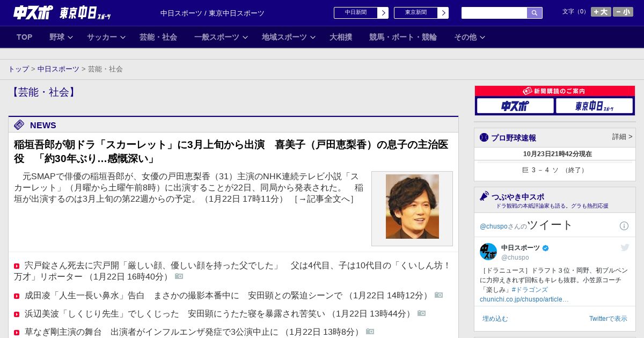Click the Twitter bird icon in tweet
The width and height of the screenshot is (644, 338).
click(625, 247)
